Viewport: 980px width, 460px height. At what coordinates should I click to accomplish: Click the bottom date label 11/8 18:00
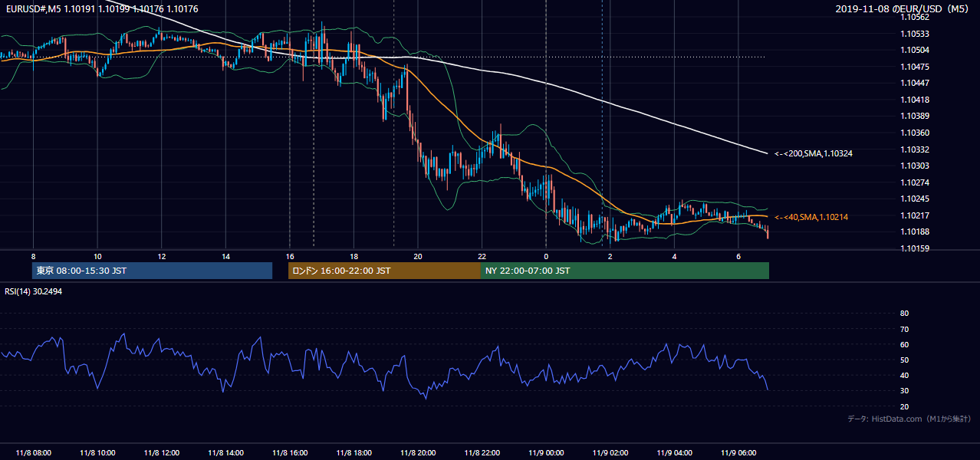point(354,453)
